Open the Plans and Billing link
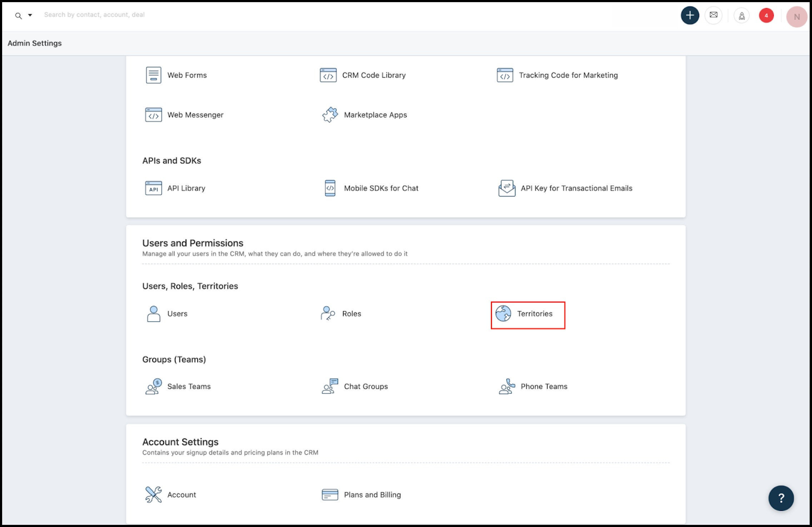 point(372,495)
